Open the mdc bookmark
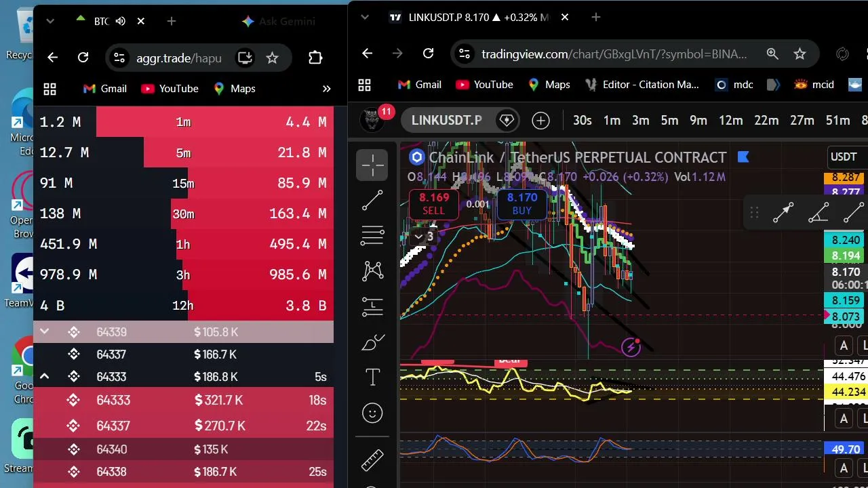 (735, 85)
